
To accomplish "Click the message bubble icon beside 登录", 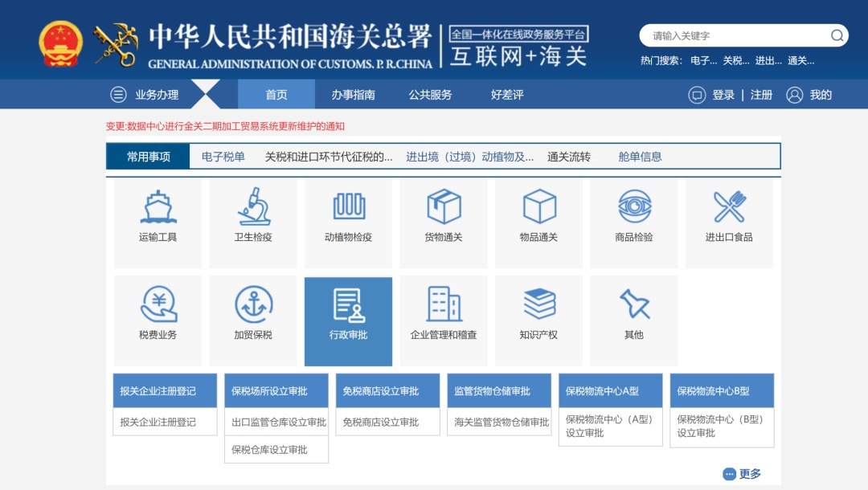I will 696,95.
